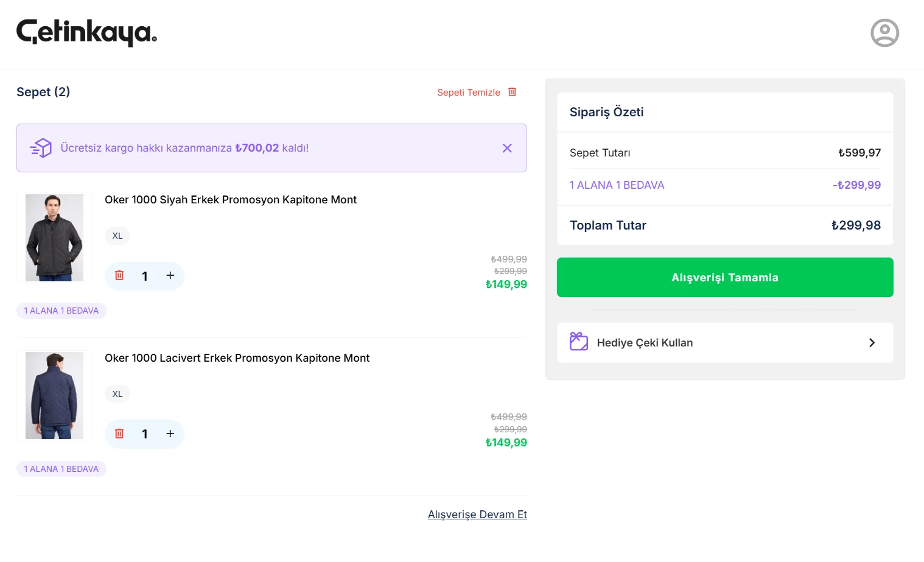
Task: Delete the Lacivert Kapitone Mont item
Action: point(119,434)
